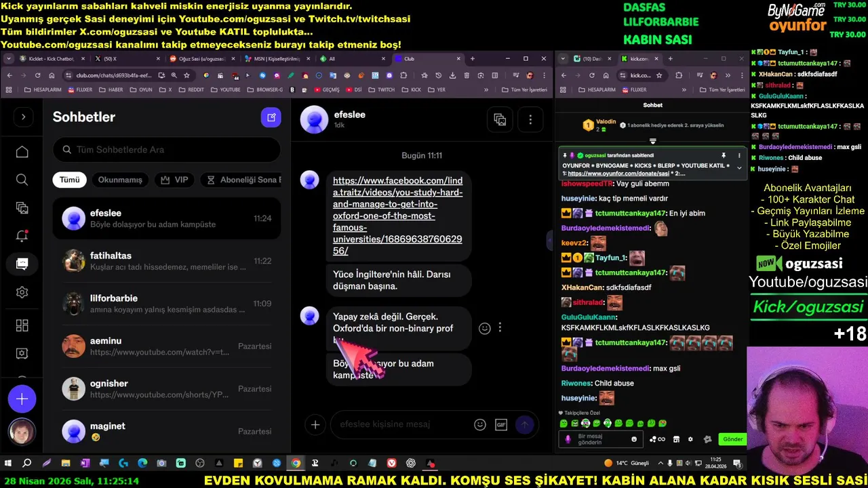Open own profile avatar at sidebar bottom

pos(22,432)
